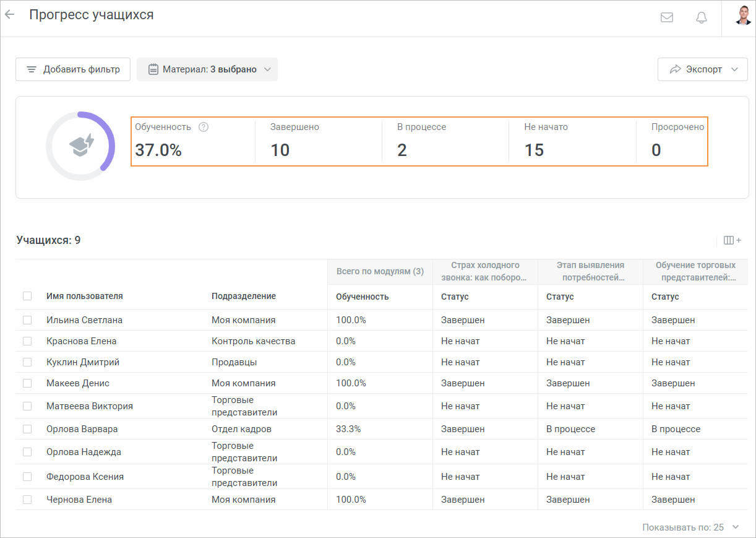
Task: Open user Макеев Денис
Action: coord(78,383)
